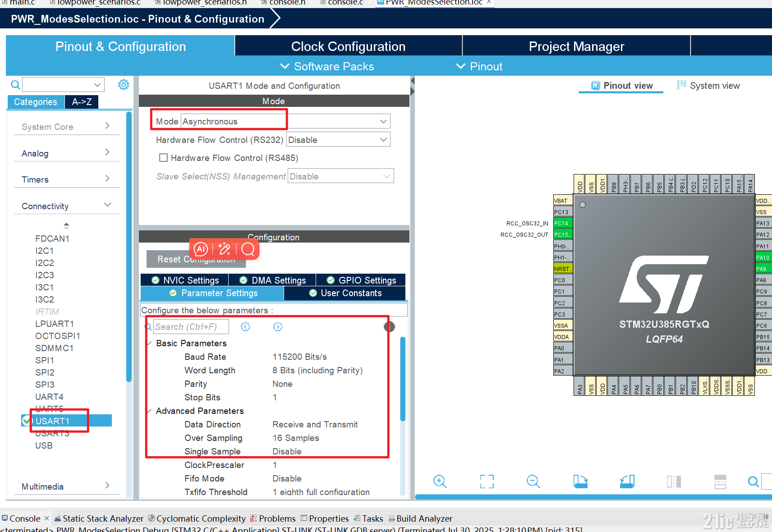Click the PA10 pin on the chip
772x532 pixels.
pos(763,257)
